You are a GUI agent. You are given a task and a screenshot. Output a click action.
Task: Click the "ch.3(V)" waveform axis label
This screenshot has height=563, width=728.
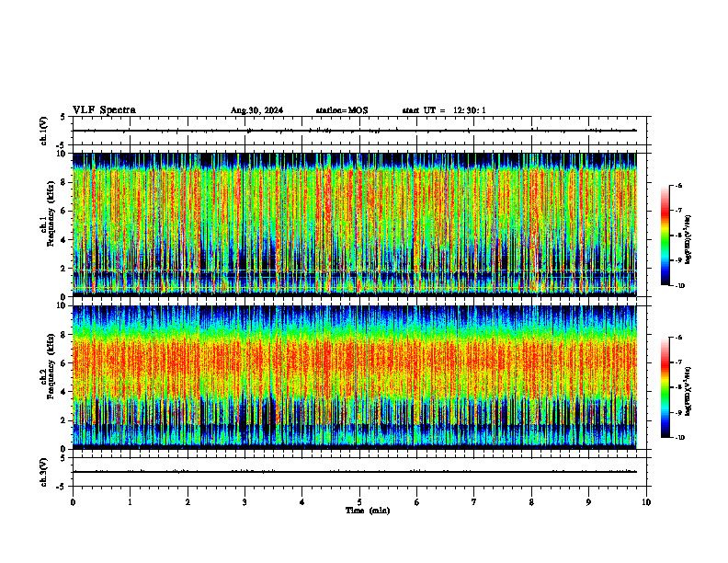tap(44, 472)
